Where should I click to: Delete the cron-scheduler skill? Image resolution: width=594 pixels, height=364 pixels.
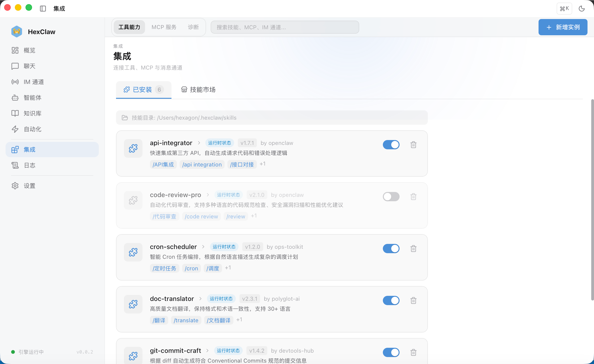(413, 249)
